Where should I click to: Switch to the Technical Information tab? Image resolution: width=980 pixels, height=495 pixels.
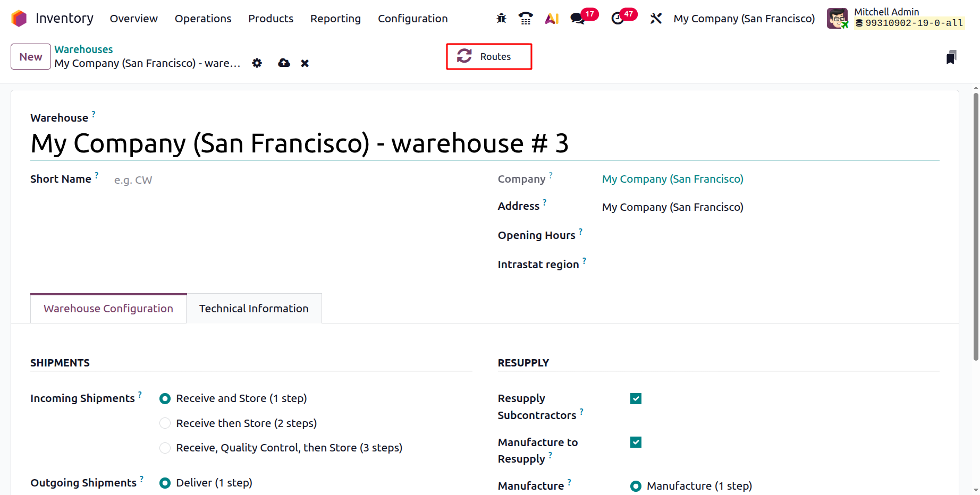point(254,309)
